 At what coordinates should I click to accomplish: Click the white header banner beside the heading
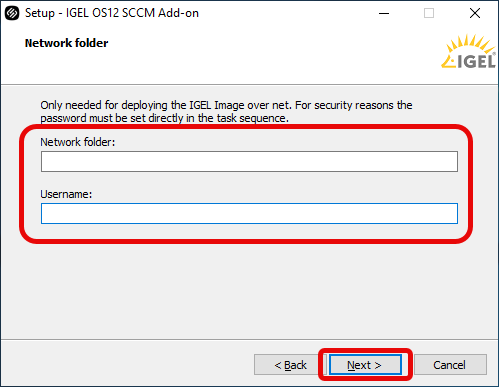(267, 55)
